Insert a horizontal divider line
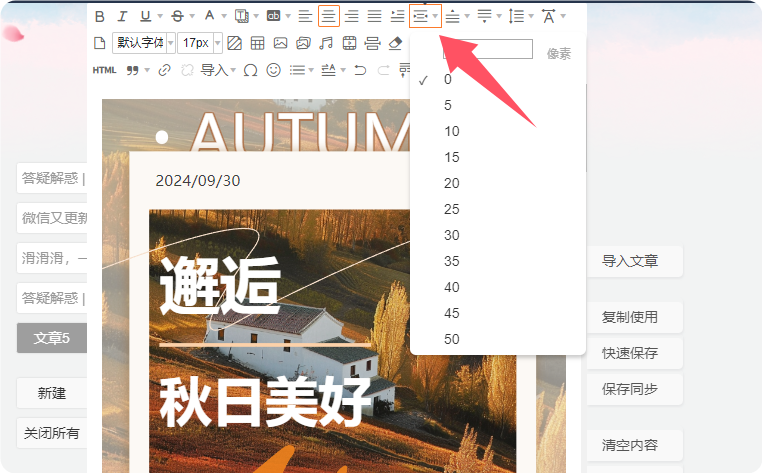762x473 pixels. click(x=372, y=43)
